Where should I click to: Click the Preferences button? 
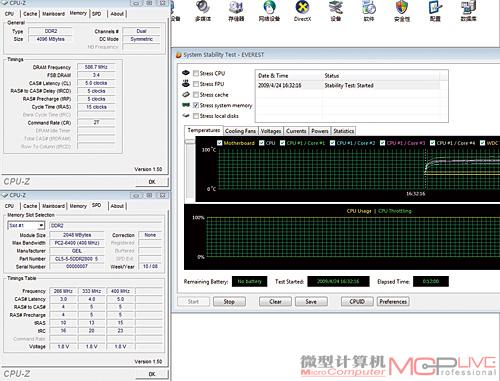[x=393, y=302]
